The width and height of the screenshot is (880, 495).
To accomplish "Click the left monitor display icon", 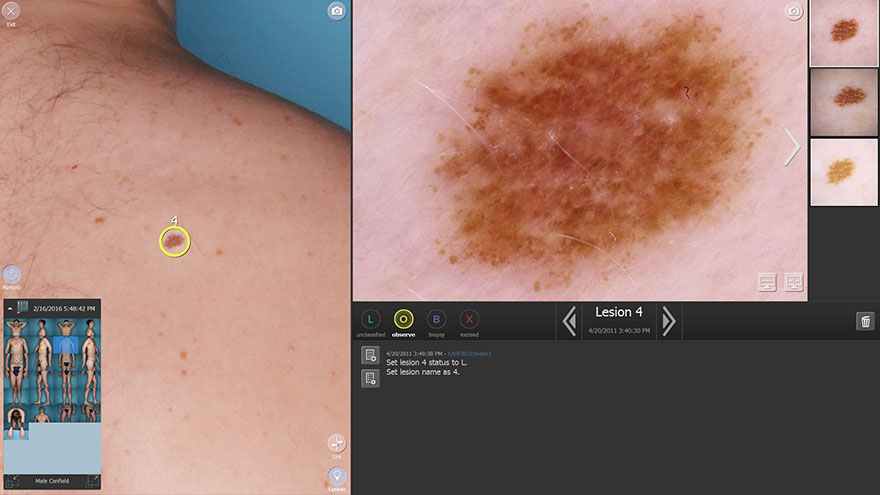I will coord(767,283).
